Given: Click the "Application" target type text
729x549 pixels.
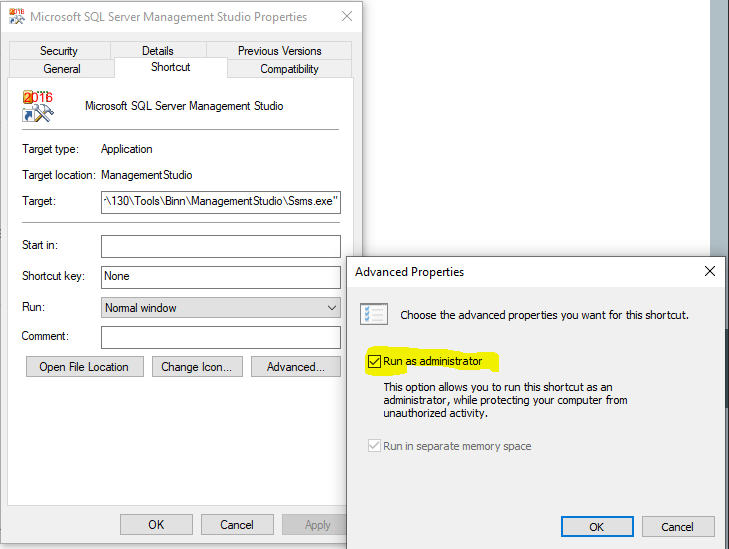Looking at the screenshot, I should point(126,149).
